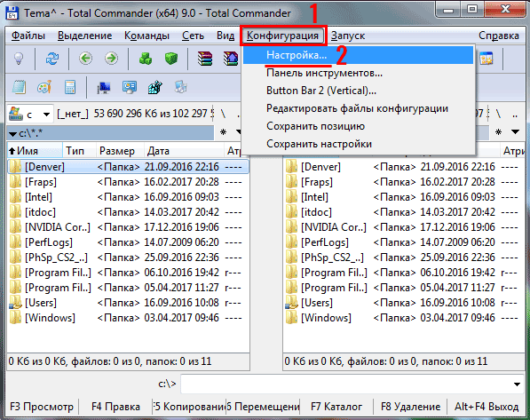Open the Calculator toolbar icon
The height and width of the screenshot is (420, 530).
70,87
